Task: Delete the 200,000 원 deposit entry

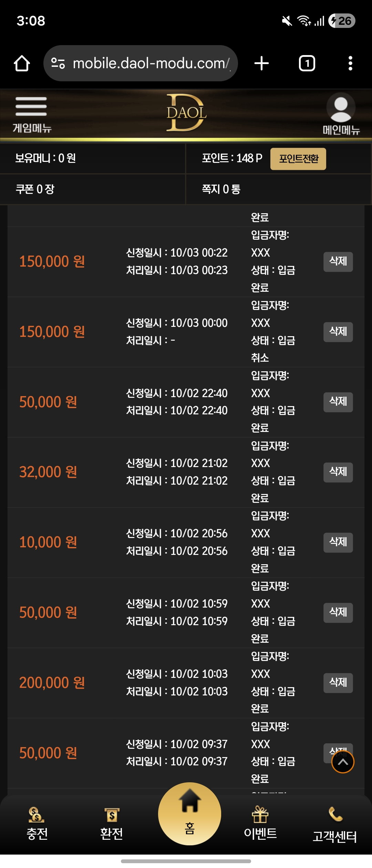Action: coord(338,683)
